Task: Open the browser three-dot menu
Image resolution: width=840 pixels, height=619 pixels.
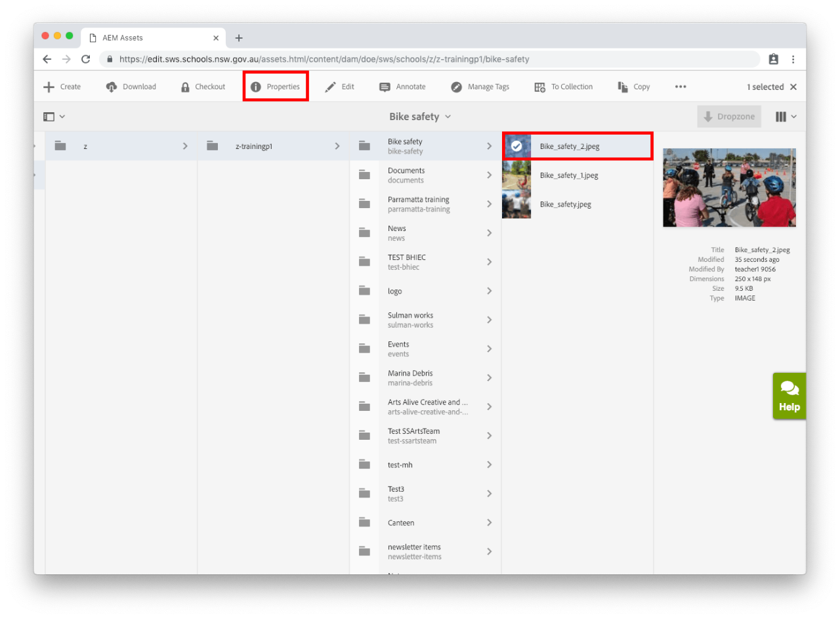Action: tap(793, 59)
